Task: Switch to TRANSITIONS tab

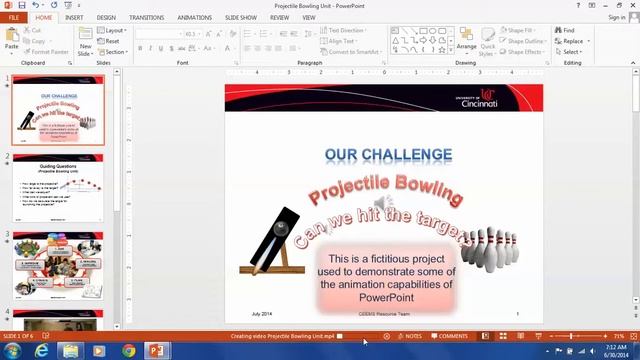Action: tap(147, 18)
